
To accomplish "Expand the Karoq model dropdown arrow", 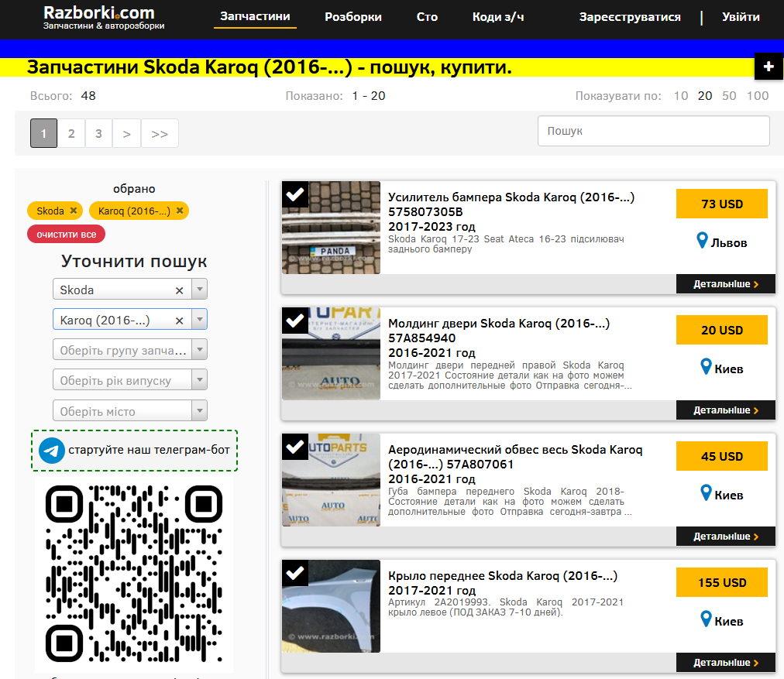I will click(200, 320).
